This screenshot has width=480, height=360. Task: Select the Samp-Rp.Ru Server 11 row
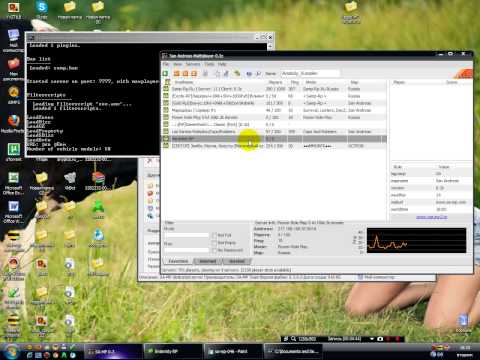[x=275, y=89]
